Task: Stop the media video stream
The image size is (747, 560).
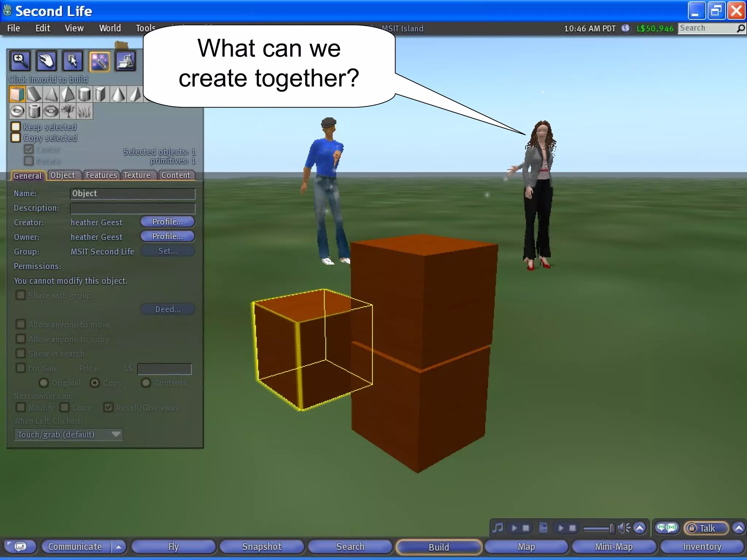Action: pyautogui.click(x=572, y=528)
